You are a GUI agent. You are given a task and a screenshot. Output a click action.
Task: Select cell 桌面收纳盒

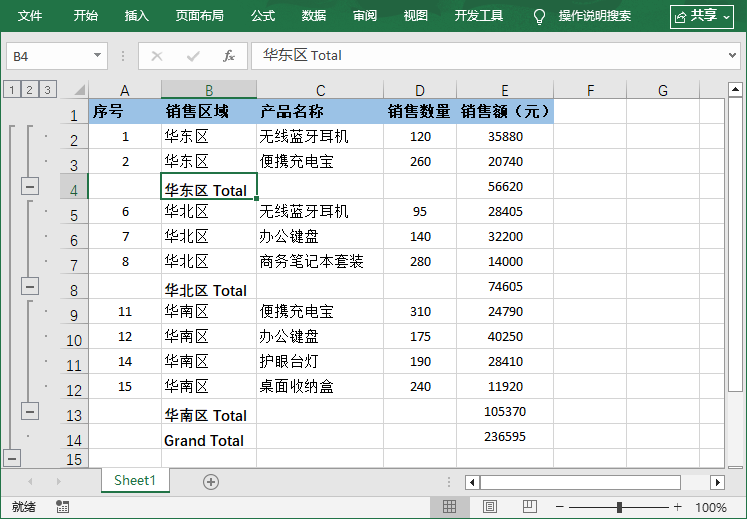pyautogui.click(x=320, y=386)
